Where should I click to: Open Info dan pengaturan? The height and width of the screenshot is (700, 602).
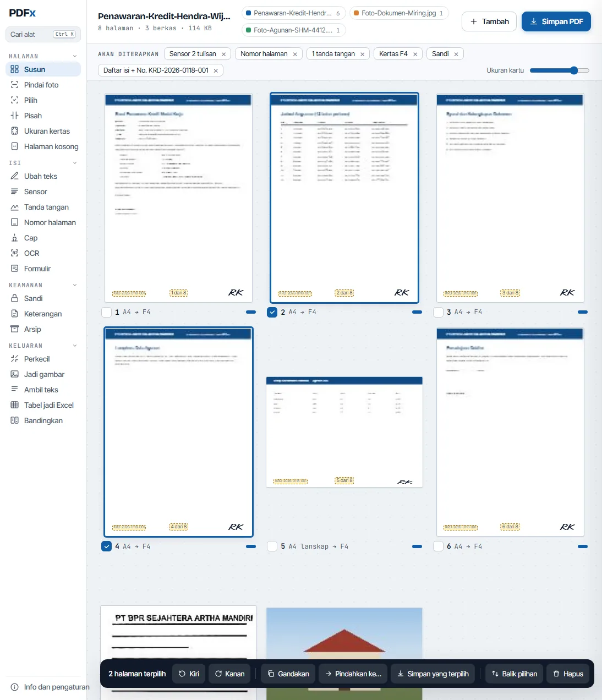(50, 687)
